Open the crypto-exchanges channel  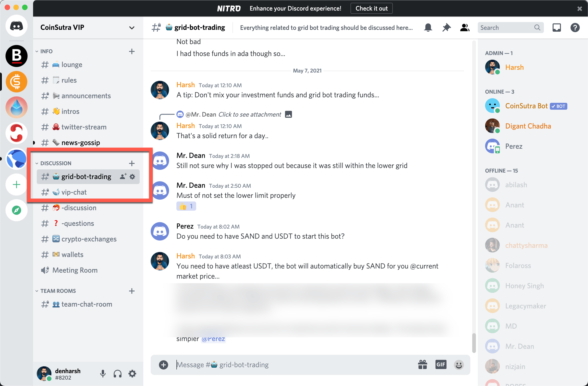click(89, 239)
